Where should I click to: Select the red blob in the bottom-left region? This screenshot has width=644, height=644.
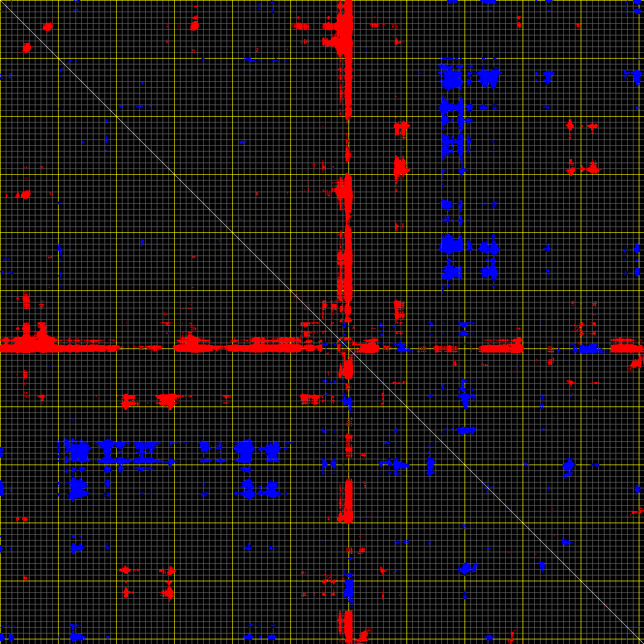click(168, 592)
